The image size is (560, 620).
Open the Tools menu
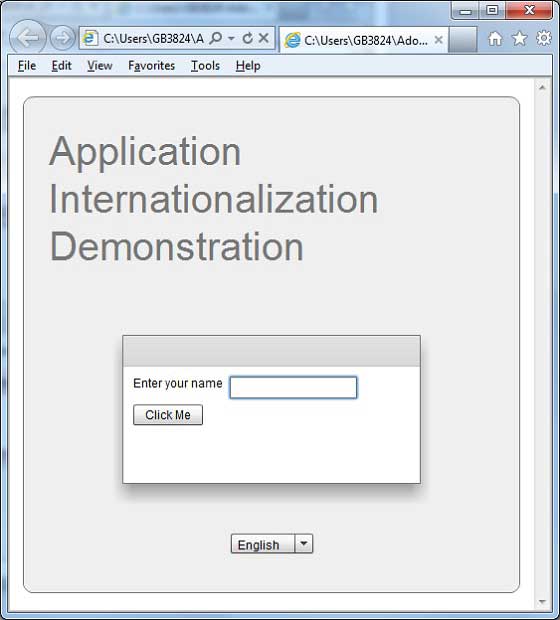(205, 66)
